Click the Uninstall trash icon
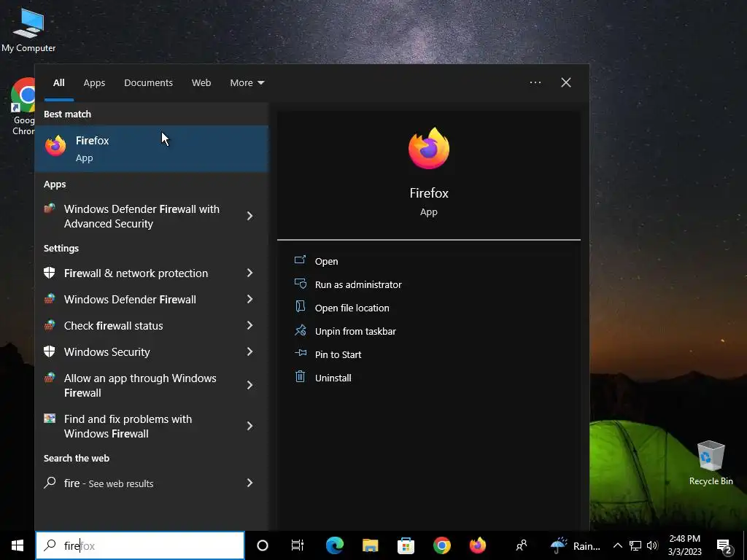Image resolution: width=747 pixels, height=560 pixels. pyautogui.click(x=300, y=377)
